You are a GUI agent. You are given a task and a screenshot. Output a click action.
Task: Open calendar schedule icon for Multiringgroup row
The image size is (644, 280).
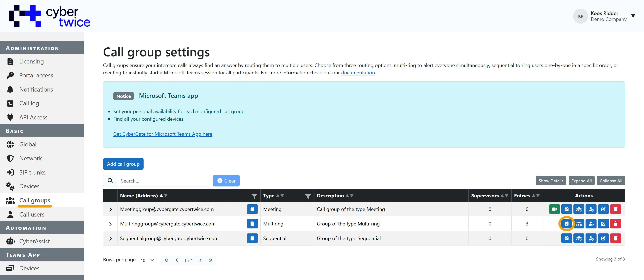tap(567, 223)
